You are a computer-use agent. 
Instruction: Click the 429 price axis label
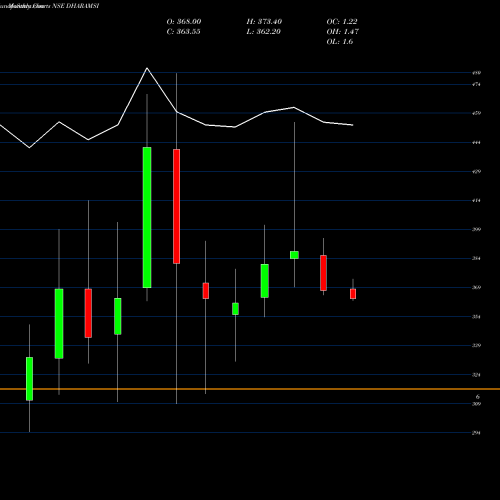[x=476, y=172]
